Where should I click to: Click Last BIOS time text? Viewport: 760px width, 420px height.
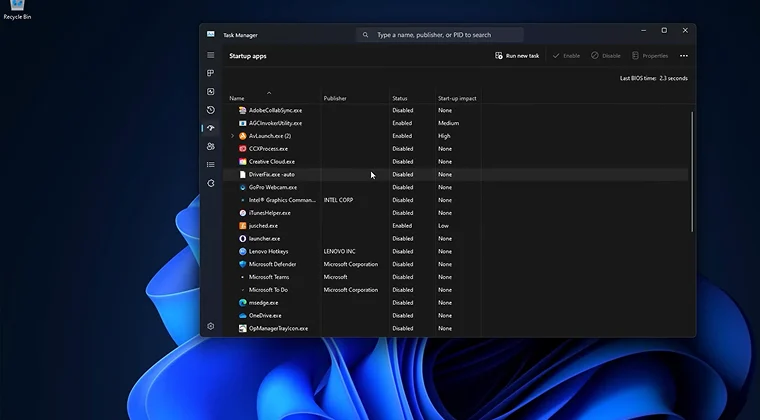point(653,78)
